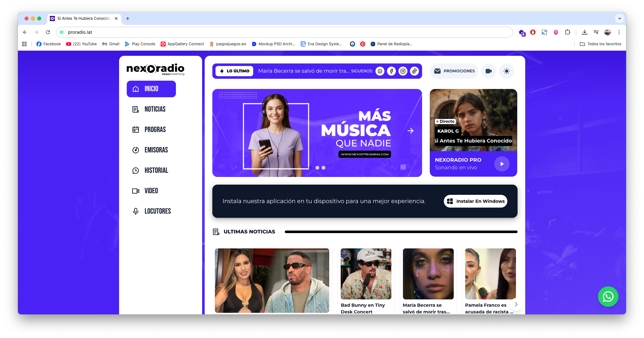Click the Instalar En Windows button

(x=475, y=201)
